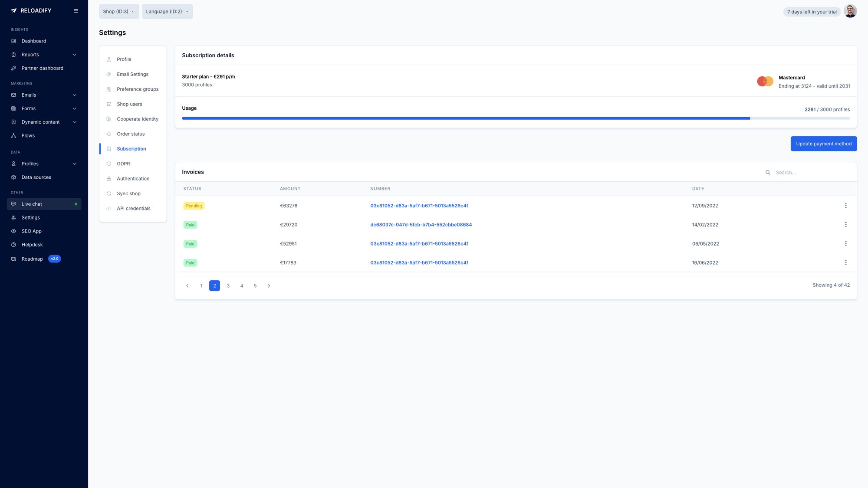Open the Language (ID:2) selector

(167, 12)
